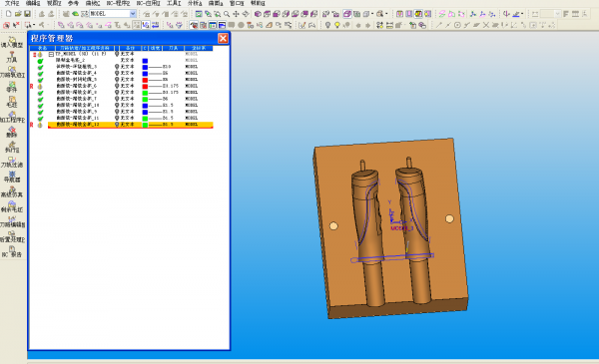Click 执行 (Execute) in NC sidebar
This screenshot has width=599, height=364.
(x=12, y=147)
